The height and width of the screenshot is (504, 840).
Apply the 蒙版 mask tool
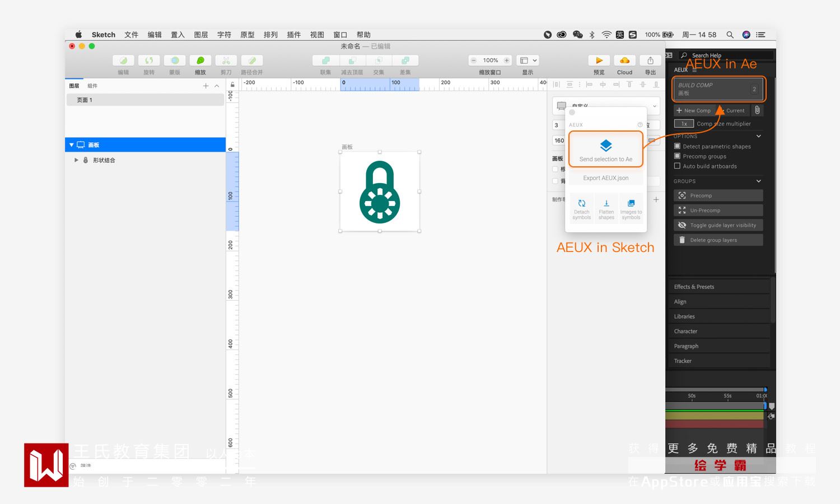coord(175,60)
